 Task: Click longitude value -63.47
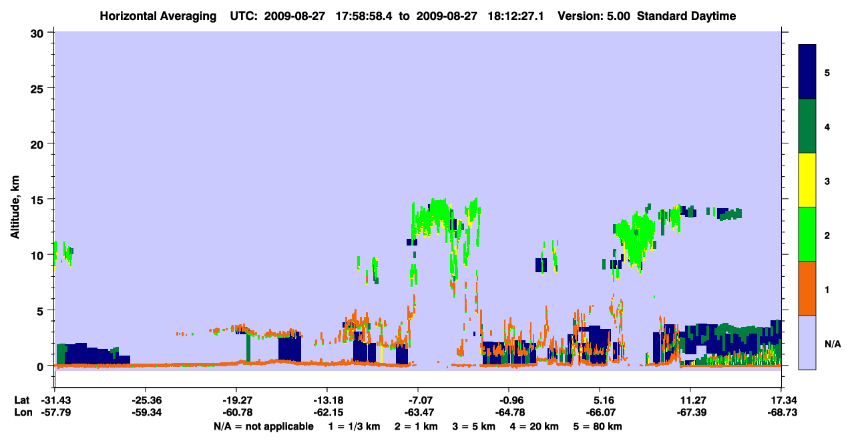418,413
